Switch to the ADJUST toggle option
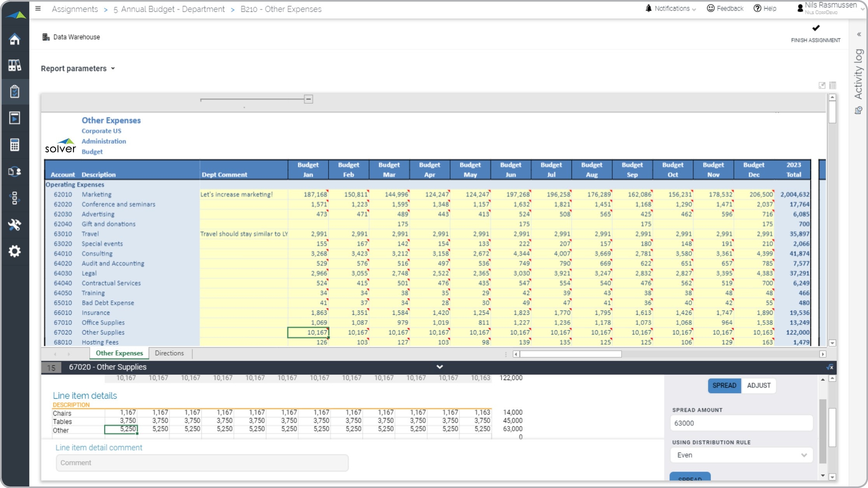Image resolution: width=868 pixels, height=488 pixels. pyautogui.click(x=758, y=385)
